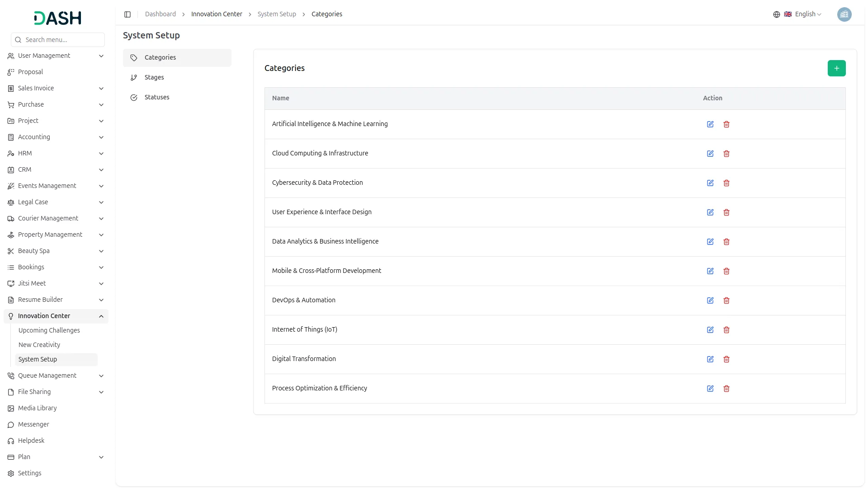Edit the Data Analytics & Business Intelligence category
The width and height of the screenshot is (868, 488).
[710, 242]
